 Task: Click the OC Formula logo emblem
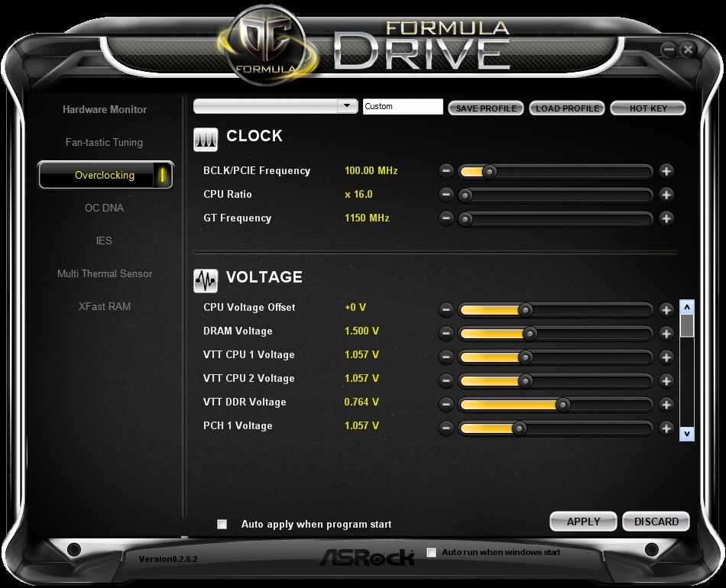[x=267, y=47]
